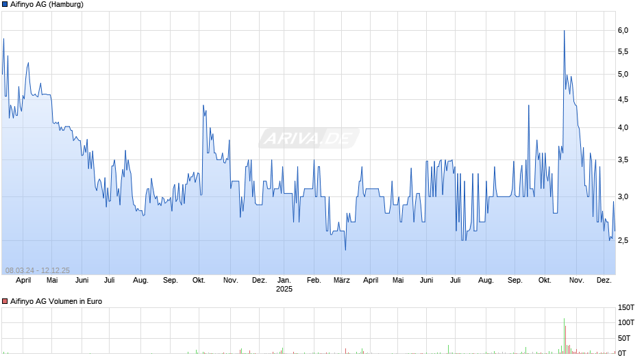Click the 'Jan. 2025' axis label
This screenshot has height=360, width=644.
point(284,285)
